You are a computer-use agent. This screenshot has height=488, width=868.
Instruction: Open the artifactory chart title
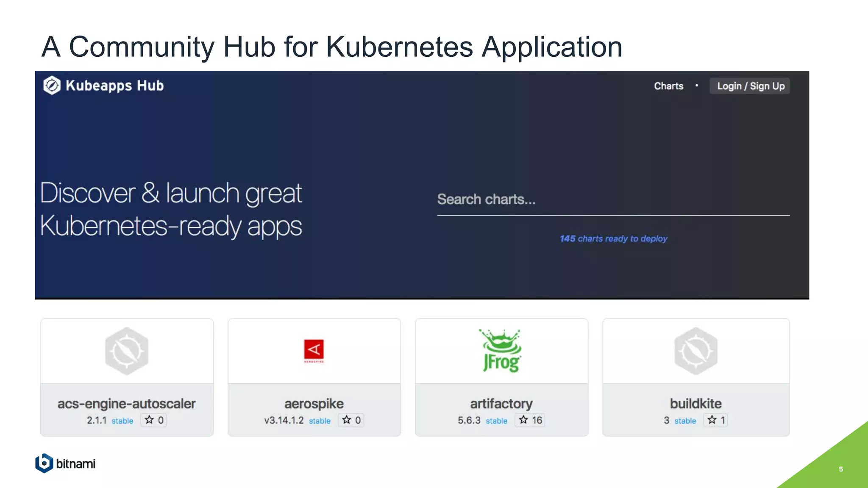(501, 403)
